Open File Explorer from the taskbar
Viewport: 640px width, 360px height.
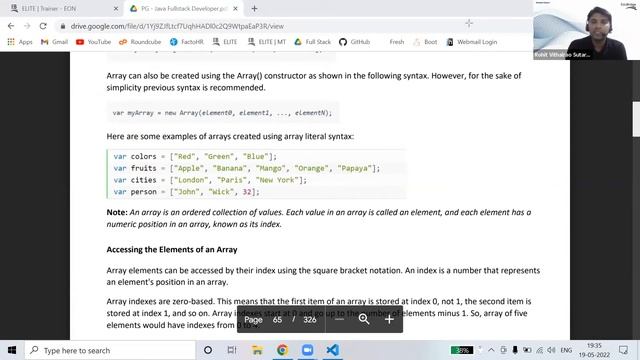tap(257, 350)
